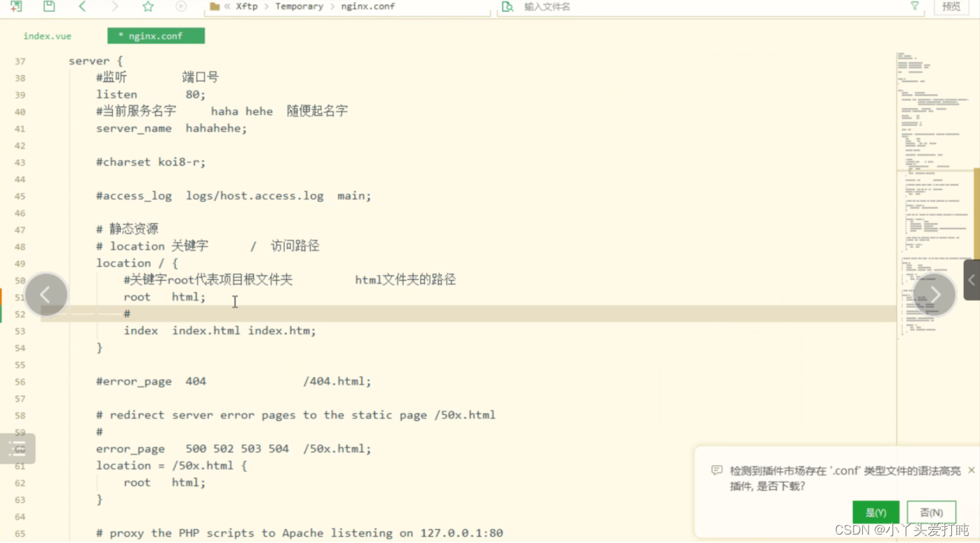Go forward with the right arrow icon
The image size is (980, 543).
point(115,6)
